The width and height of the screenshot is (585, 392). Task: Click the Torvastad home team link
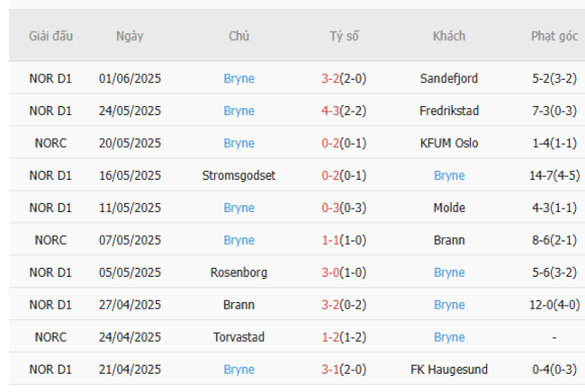(238, 337)
